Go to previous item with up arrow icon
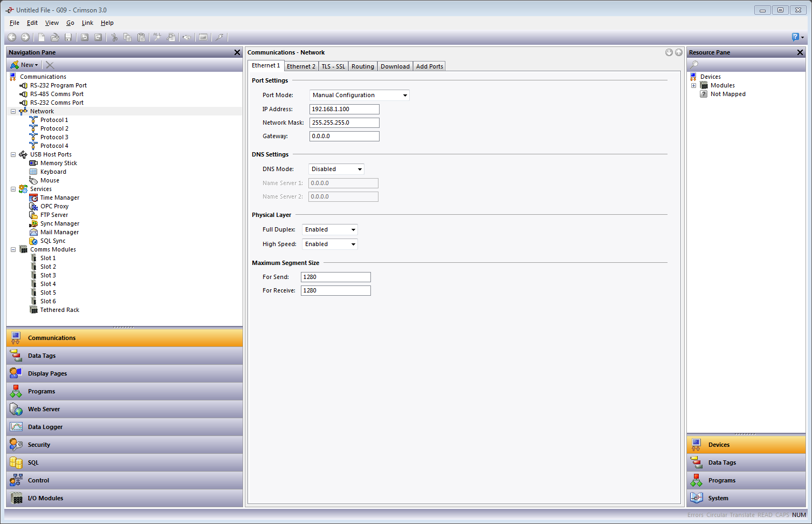Screen dimensions: 812x524 (x=679, y=52)
